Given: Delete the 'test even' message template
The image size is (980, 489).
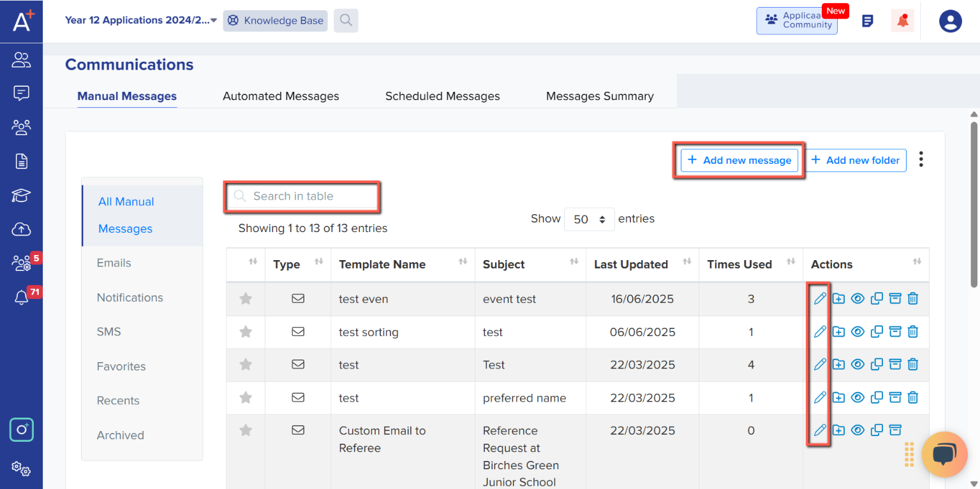Looking at the screenshot, I should pos(913,298).
